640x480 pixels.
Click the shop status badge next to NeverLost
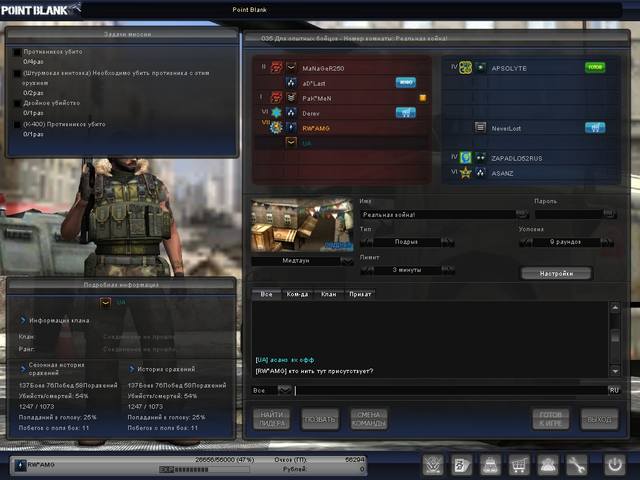coord(595,128)
